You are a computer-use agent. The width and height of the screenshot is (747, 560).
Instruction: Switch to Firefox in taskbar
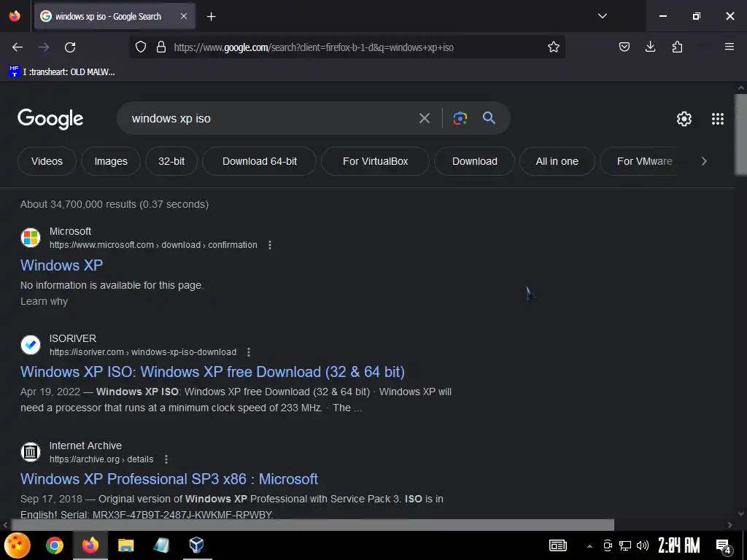(x=90, y=545)
